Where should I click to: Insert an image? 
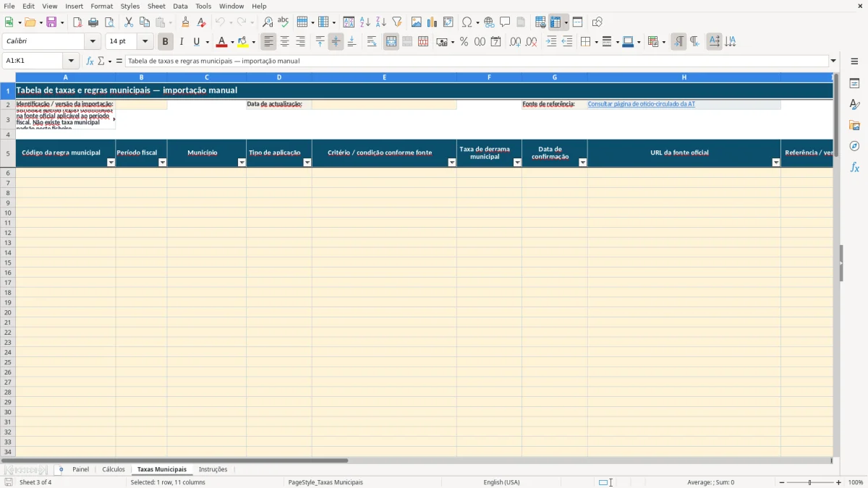tap(417, 22)
